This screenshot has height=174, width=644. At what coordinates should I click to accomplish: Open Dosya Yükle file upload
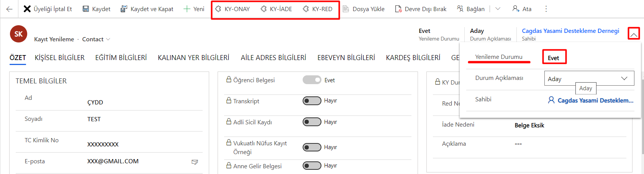point(364,9)
